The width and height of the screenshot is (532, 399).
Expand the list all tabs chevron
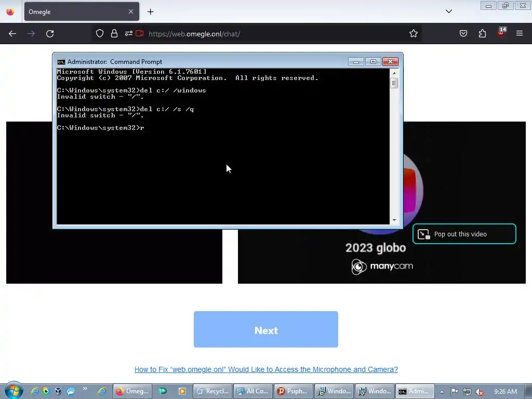coord(448,11)
